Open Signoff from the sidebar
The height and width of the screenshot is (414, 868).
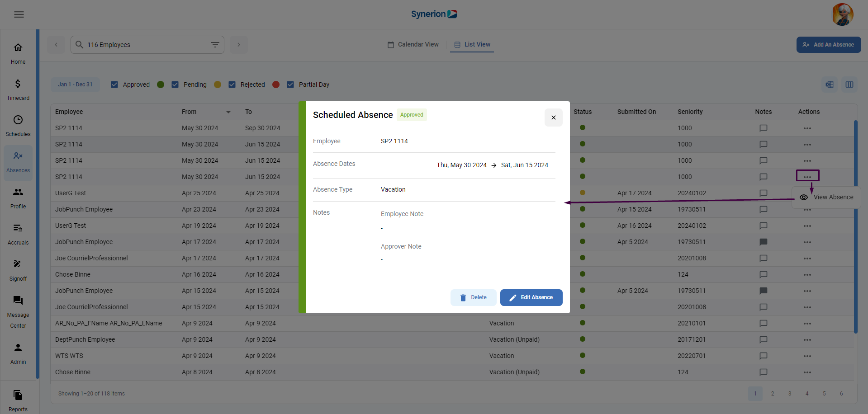click(18, 271)
